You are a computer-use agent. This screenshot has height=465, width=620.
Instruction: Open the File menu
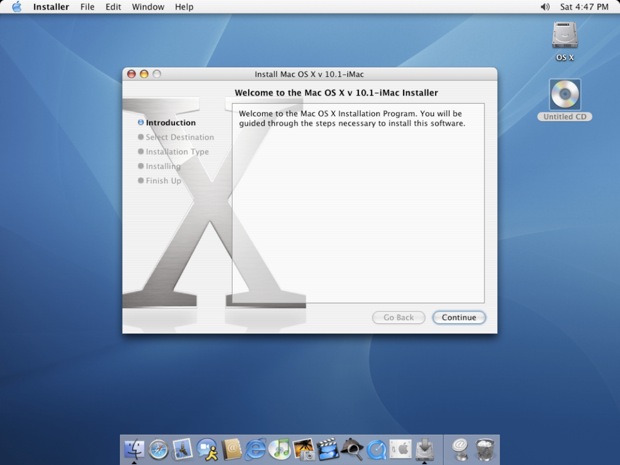pyautogui.click(x=87, y=7)
